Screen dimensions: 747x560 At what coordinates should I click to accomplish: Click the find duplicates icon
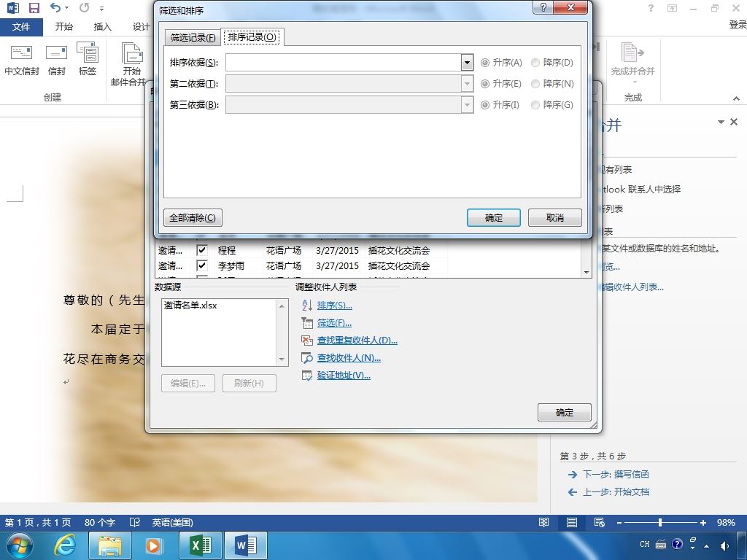click(x=307, y=341)
